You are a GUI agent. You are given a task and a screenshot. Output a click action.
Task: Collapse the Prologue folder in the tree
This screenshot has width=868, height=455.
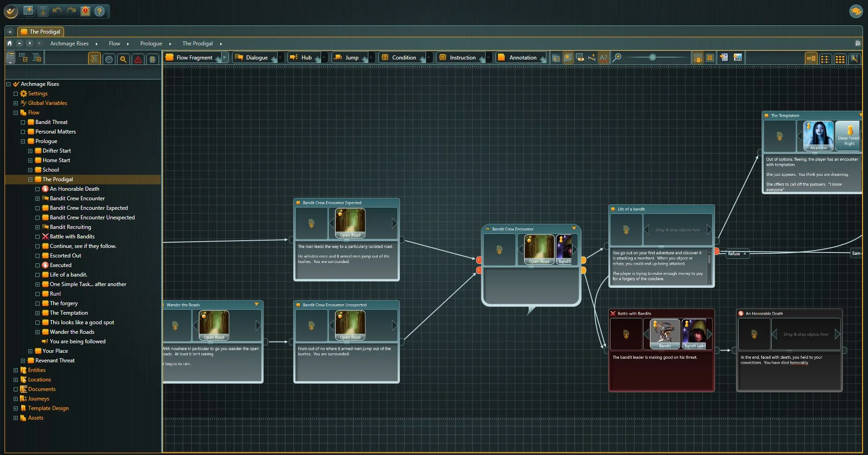pos(23,141)
